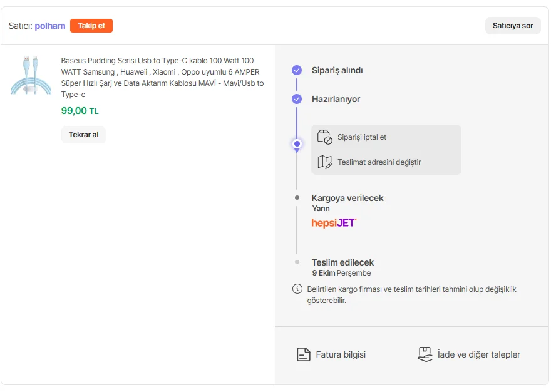556x392 pixels.
Task: Select Teslimat adresini değiştir option
Action: pyautogui.click(x=379, y=162)
